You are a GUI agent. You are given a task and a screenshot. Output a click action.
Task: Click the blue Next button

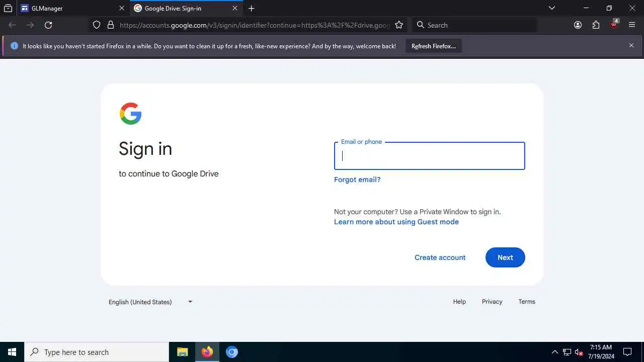(x=505, y=257)
